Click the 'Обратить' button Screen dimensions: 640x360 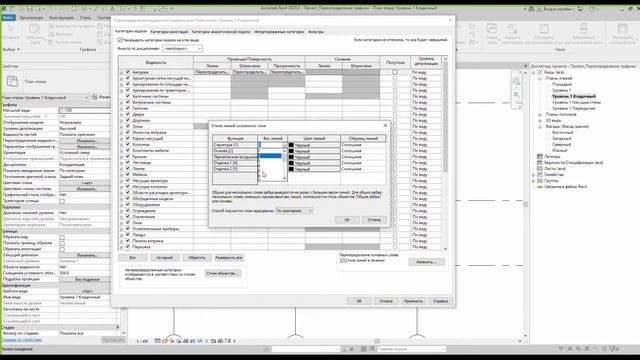click(x=197, y=258)
